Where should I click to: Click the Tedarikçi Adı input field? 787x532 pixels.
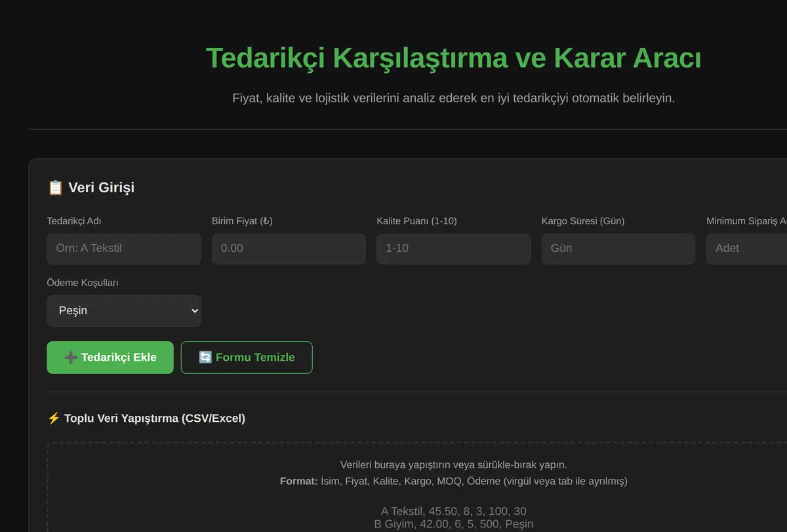click(x=124, y=249)
